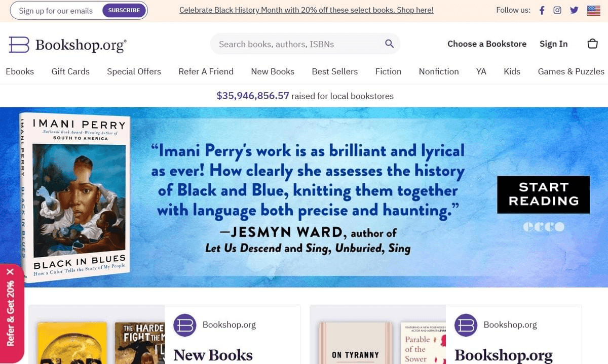608x364 pixels.
Task: Open the Special Offers menu item
Action: (x=134, y=71)
